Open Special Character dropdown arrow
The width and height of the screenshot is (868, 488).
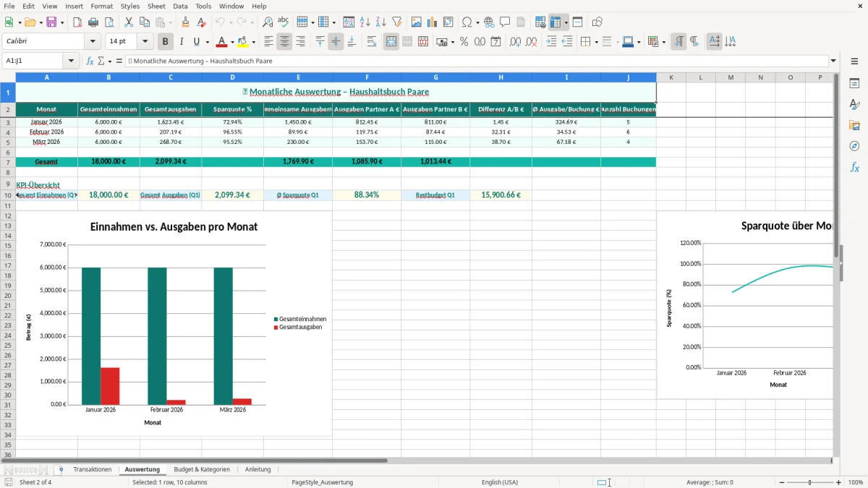[x=477, y=22]
